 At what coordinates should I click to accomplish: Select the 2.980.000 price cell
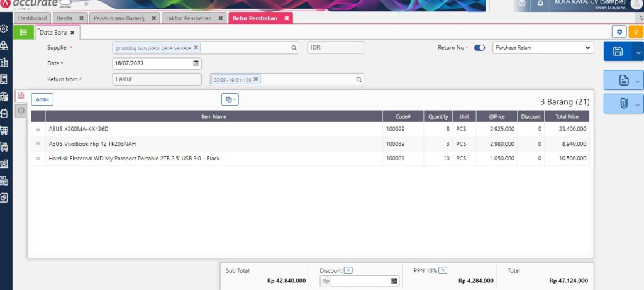[x=497, y=144]
